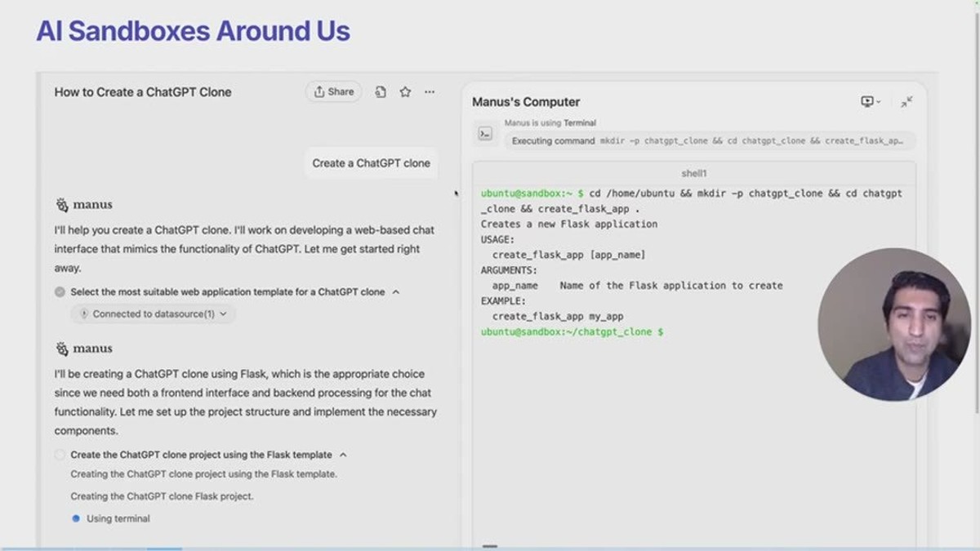Click the terminal icon under Manus's Computer

(x=485, y=134)
